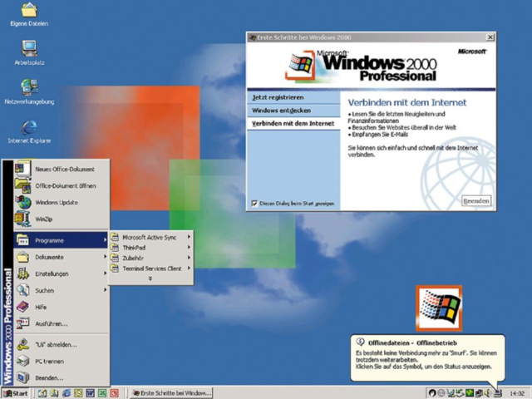Click the Microsoft Active Sync folder icon
The image size is (532, 399).
pos(115,237)
